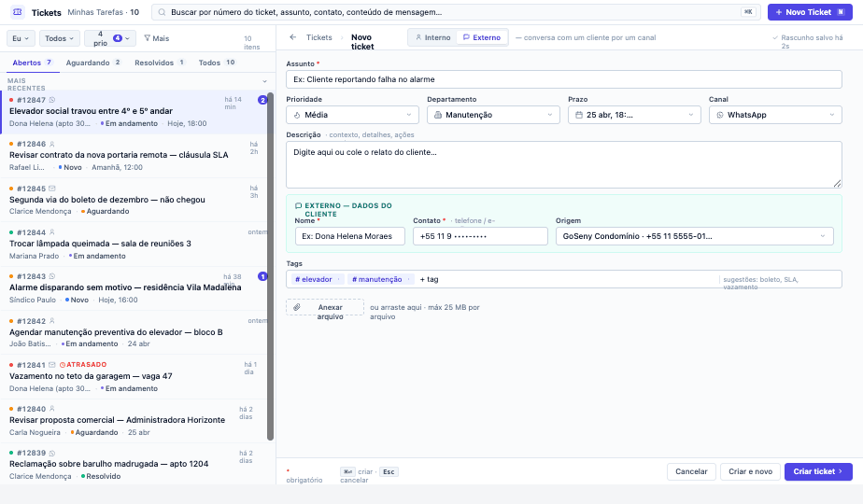
Task: Click the Contato phone input field
Action: click(x=480, y=236)
